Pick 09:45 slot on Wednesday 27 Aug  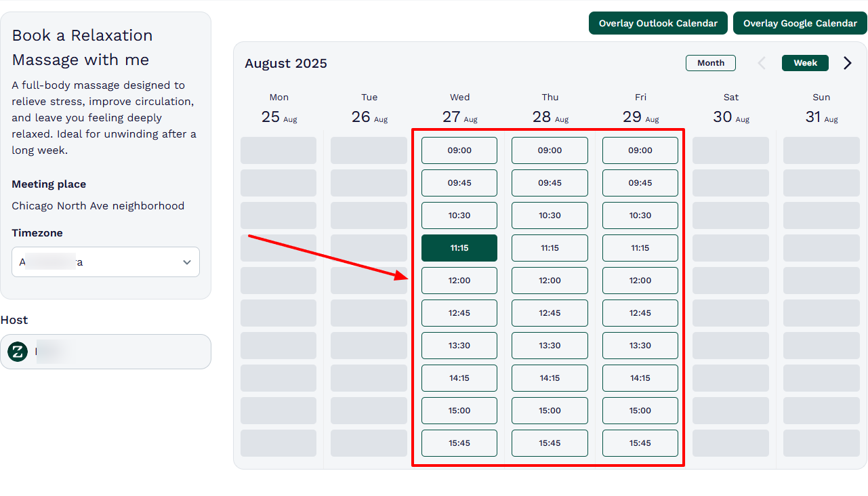coord(459,183)
